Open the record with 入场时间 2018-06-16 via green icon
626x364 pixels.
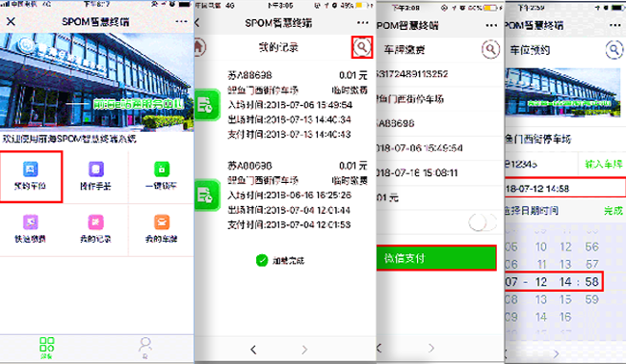(207, 195)
